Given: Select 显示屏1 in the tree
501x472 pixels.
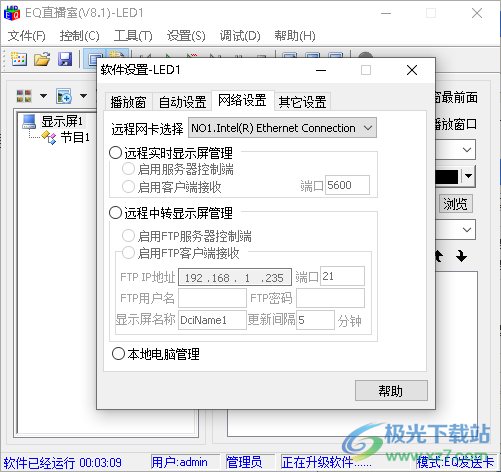Looking at the screenshot, I should pyautogui.click(x=62, y=121).
